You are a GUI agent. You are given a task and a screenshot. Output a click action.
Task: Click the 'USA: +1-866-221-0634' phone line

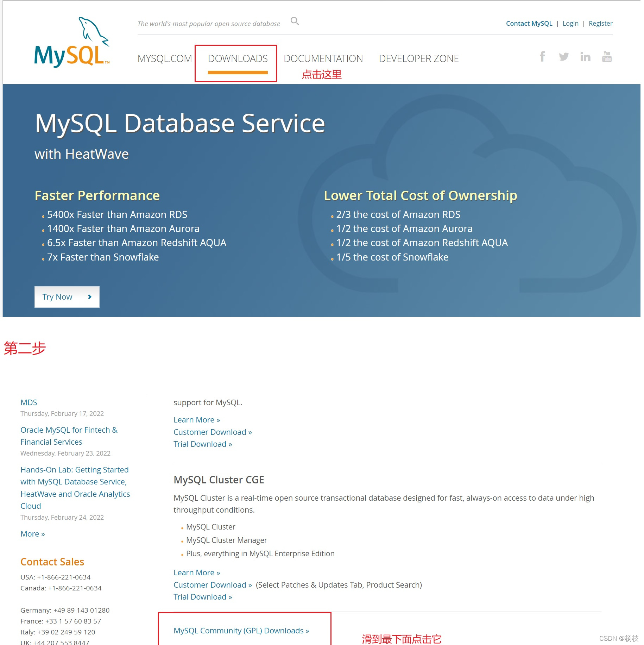55,577
